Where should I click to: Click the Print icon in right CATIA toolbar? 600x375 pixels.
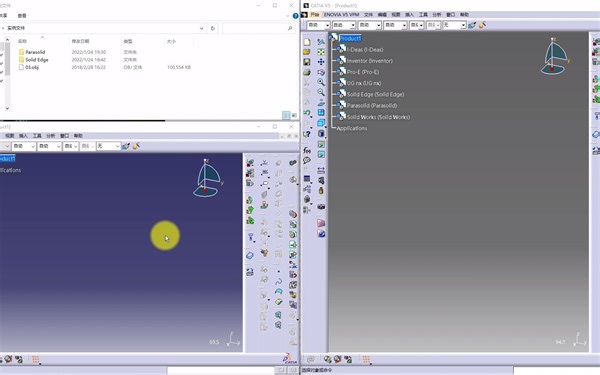click(x=307, y=72)
